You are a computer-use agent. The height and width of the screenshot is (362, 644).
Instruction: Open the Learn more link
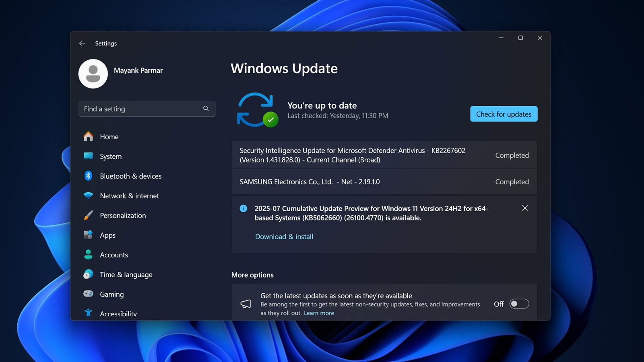click(x=319, y=313)
